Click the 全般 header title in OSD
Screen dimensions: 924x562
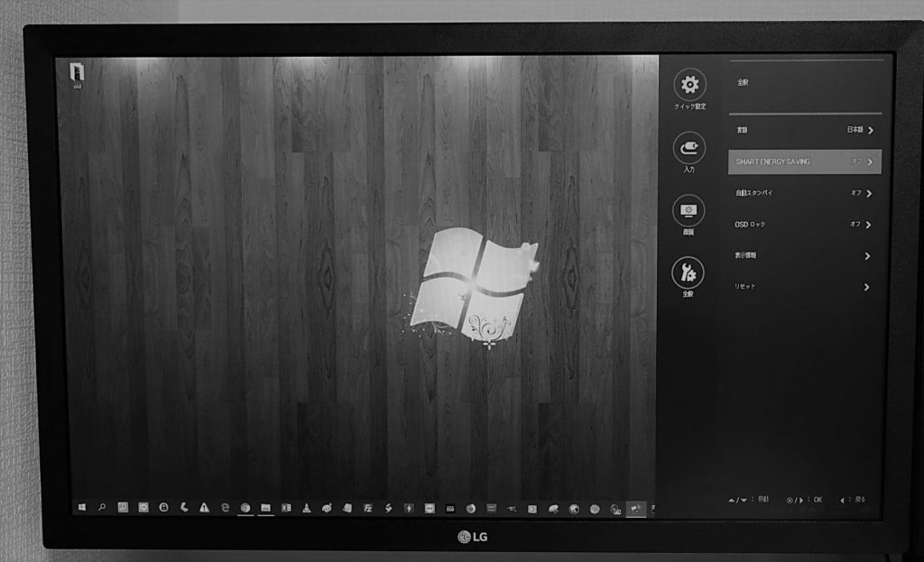[x=744, y=82]
